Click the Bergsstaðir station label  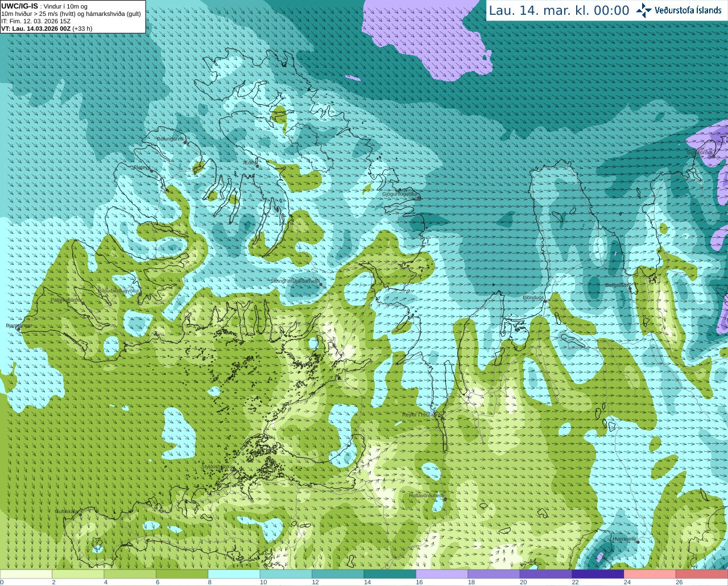coord(617,285)
